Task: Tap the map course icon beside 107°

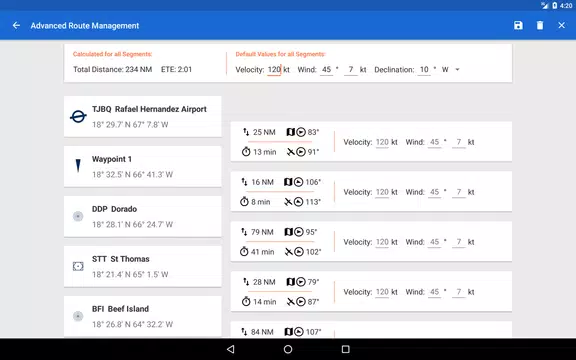Action: point(289,332)
